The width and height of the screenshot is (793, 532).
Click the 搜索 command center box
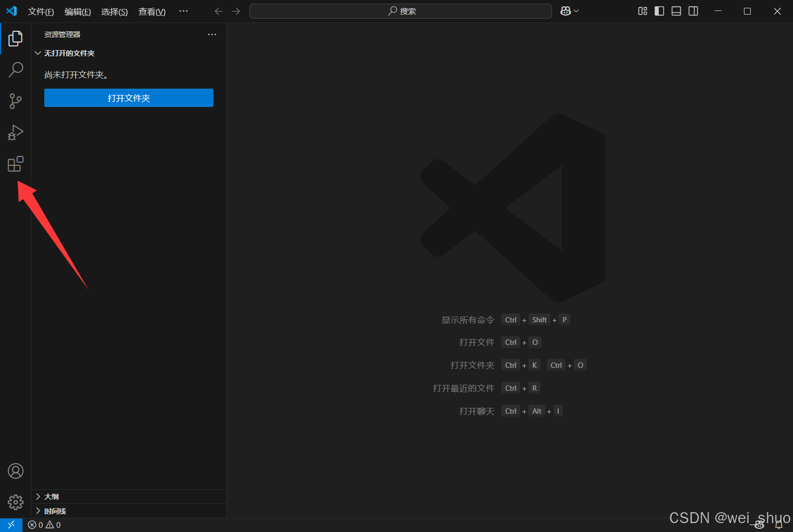click(401, 11)
